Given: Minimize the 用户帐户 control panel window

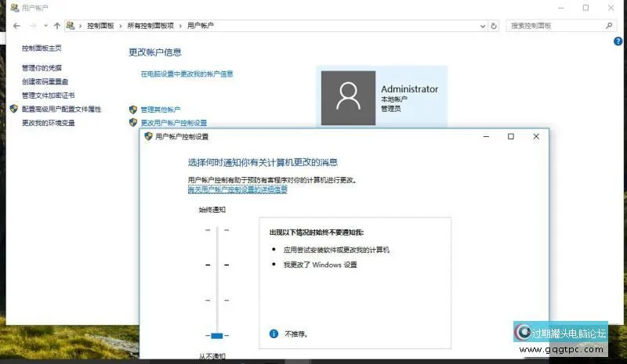Looking at the screenshot, I should [x=561, y=8].
